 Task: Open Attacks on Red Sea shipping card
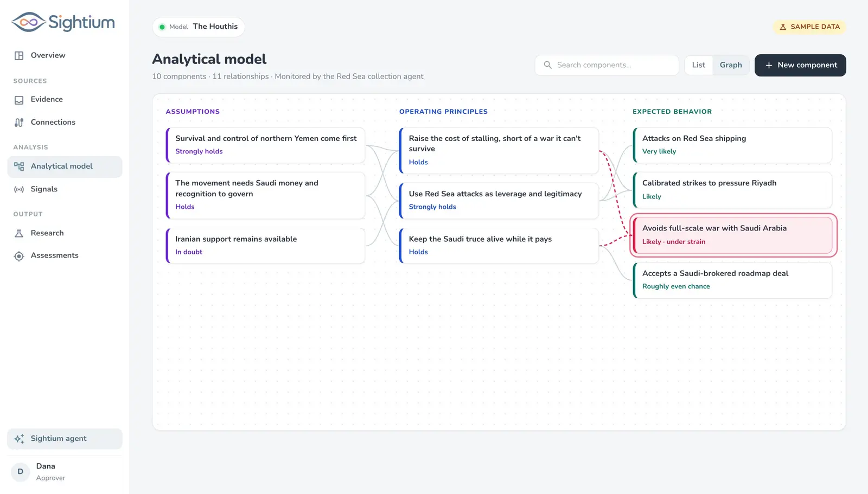pos(732,145)
